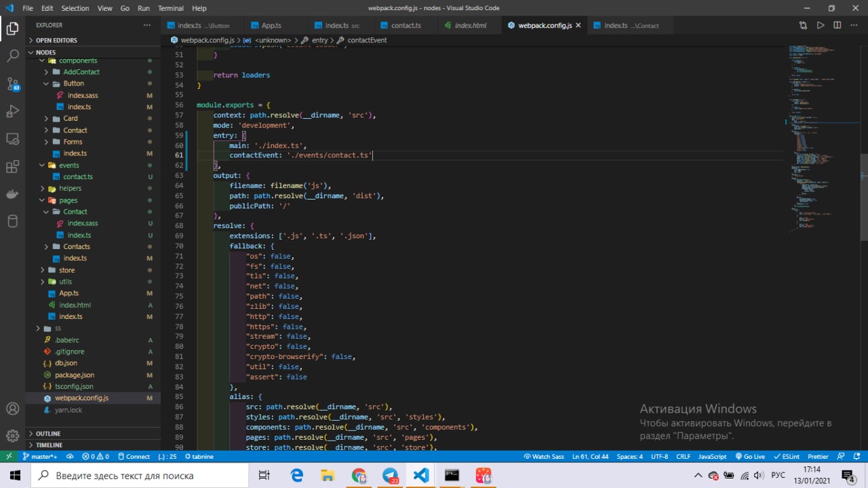
Task: Collapse the events folder
Action: pos(68,165)
